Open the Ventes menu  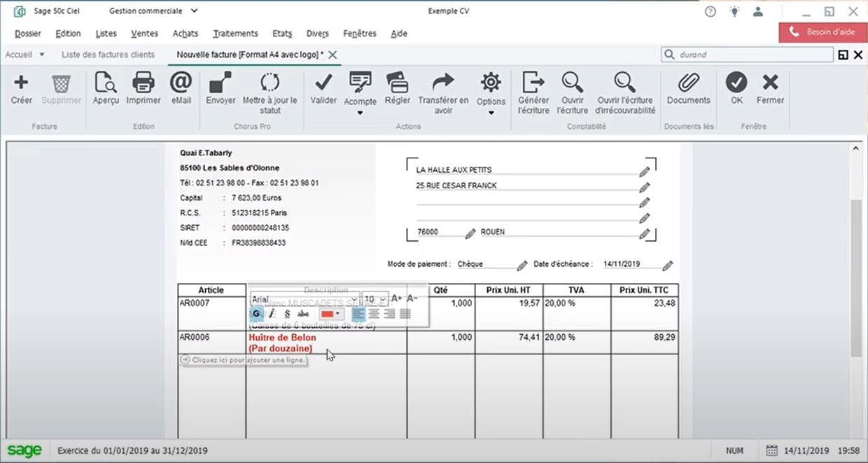pyautogui.click(x=144, y=34)
